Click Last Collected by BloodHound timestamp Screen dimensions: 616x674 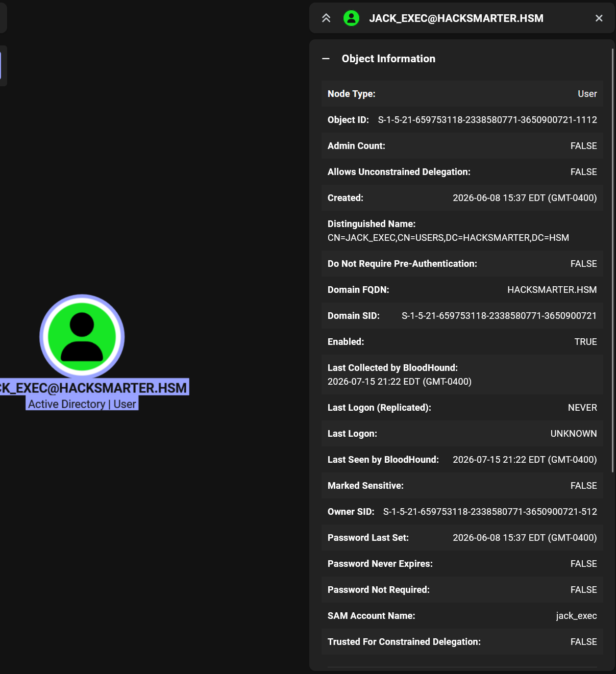400,382
